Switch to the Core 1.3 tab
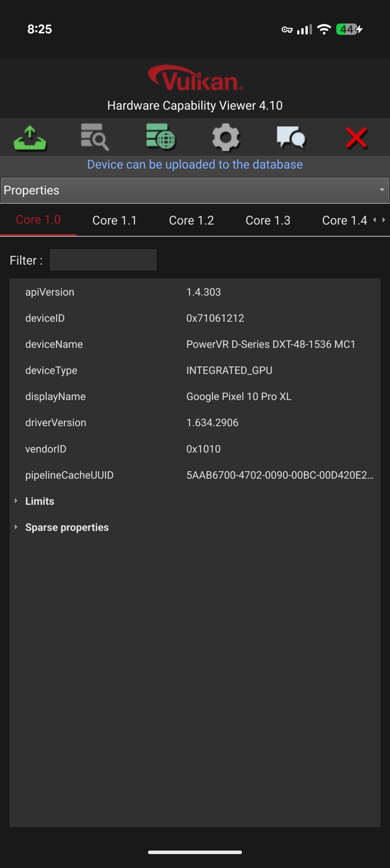 [268, 220]
